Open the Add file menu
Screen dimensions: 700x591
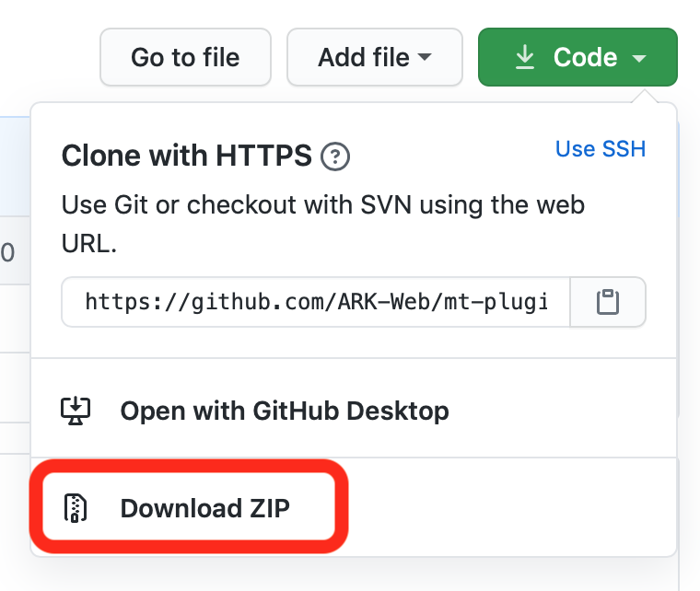pos(365,57)
